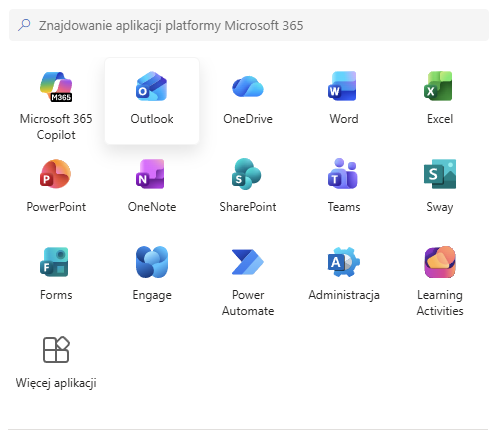493x432 pixels.
Task: Click the magnifier icon in search box
Action: [x=24, y=25]
